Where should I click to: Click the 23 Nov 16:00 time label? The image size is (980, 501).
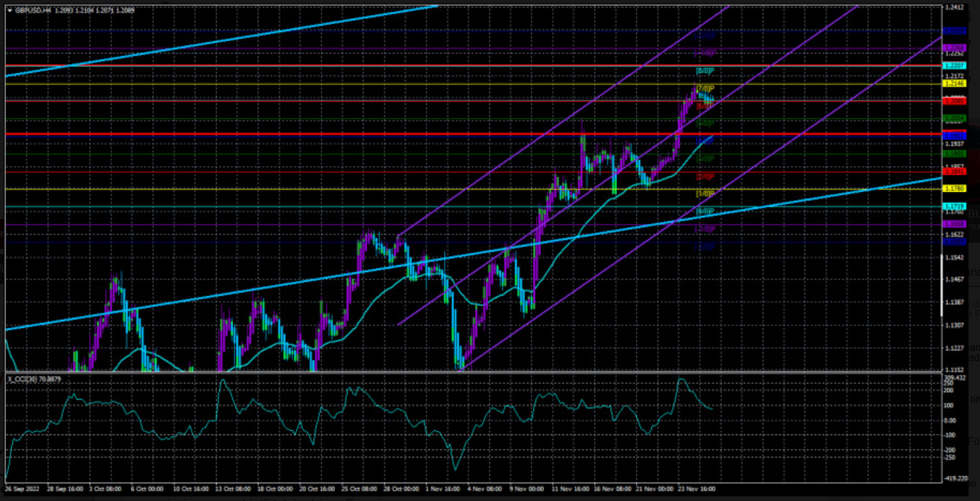coord(696,489)
